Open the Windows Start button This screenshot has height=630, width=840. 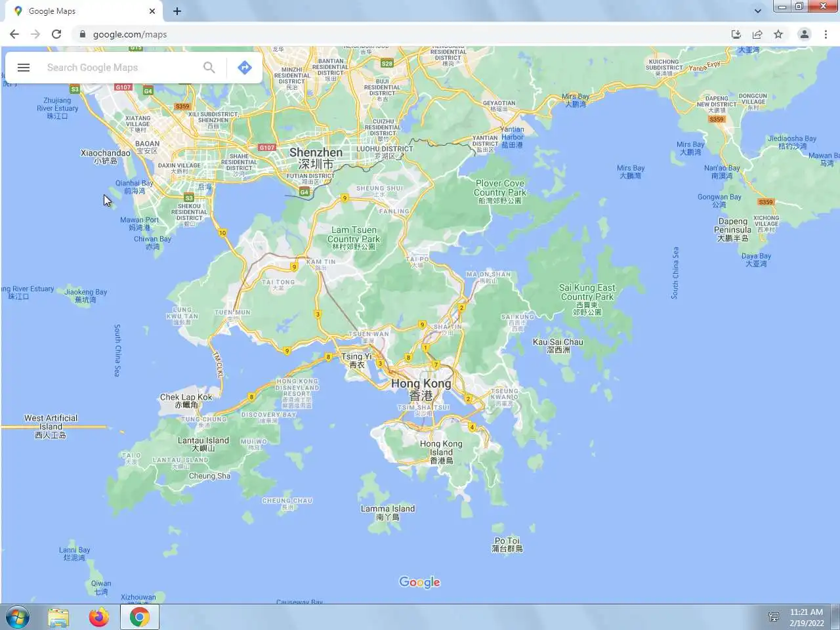18,618
